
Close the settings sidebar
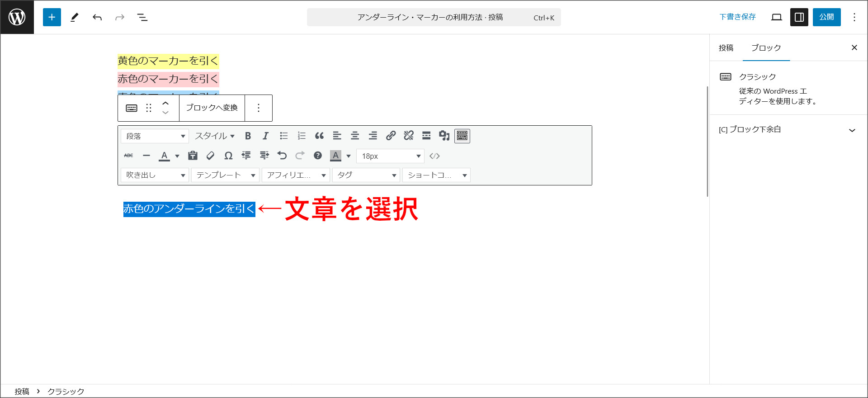pyautogui.click(x=854, y=47)
